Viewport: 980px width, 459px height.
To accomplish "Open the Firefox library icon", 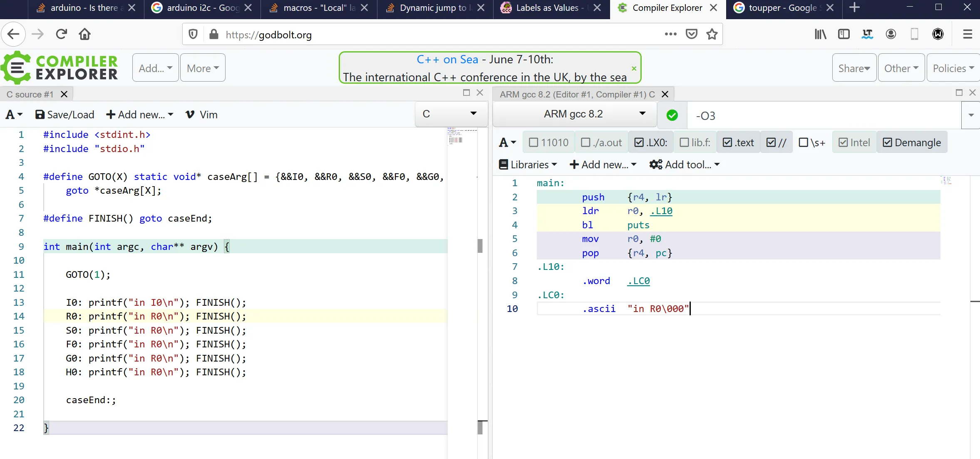I will pyautogui.click(x=820, y=34).
